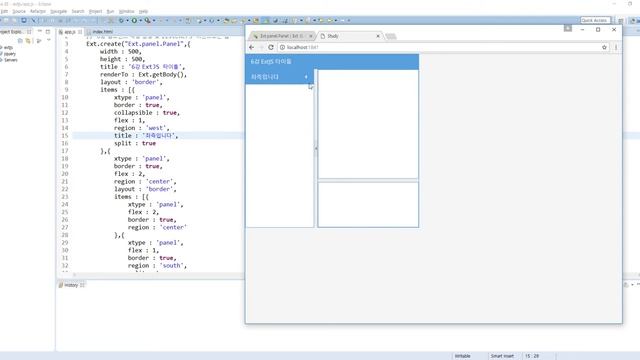
Task: Reload the localhost page in Chrome
Action: (271, 47)
